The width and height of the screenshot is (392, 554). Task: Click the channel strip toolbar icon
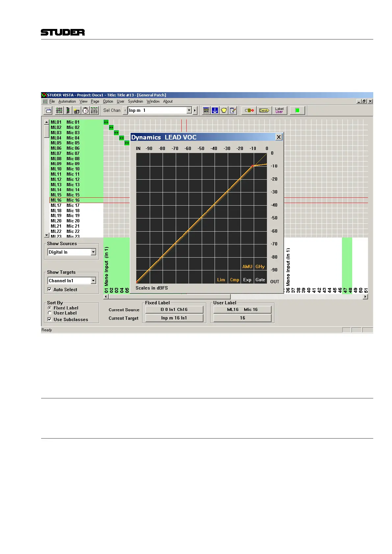click(x=68, y=111)
